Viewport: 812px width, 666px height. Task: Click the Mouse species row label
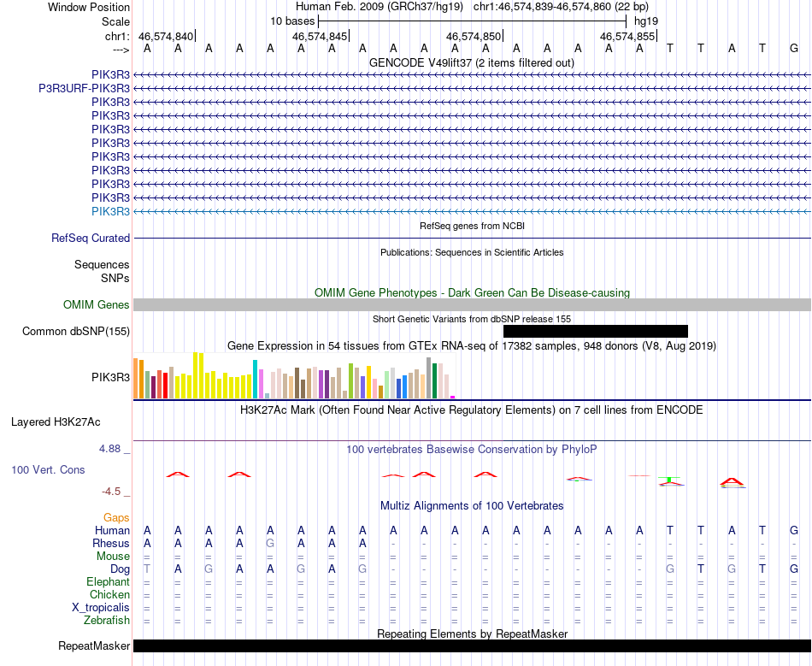tap(113, 557)
